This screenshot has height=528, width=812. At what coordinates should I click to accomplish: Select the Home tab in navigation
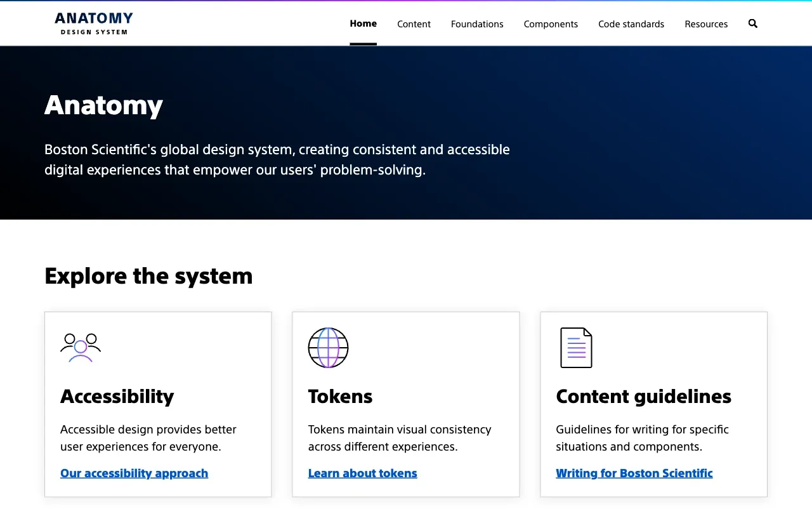tap(363, 23)
